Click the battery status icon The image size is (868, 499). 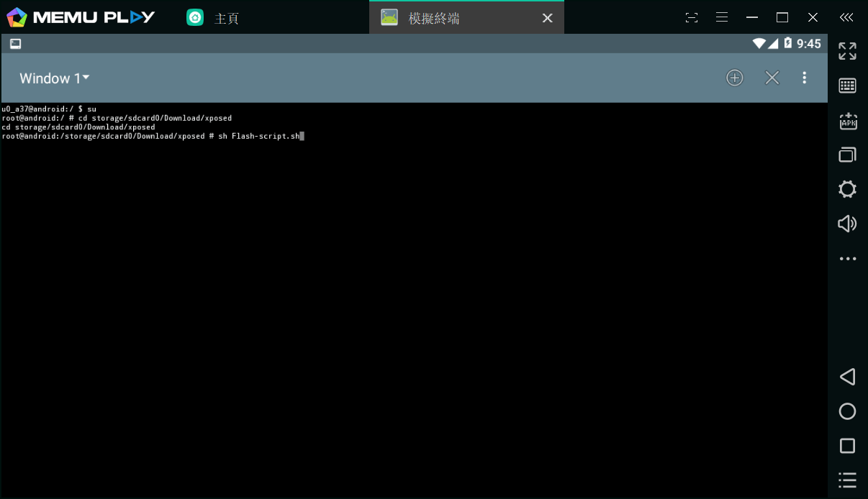click(x=787, y=44)
